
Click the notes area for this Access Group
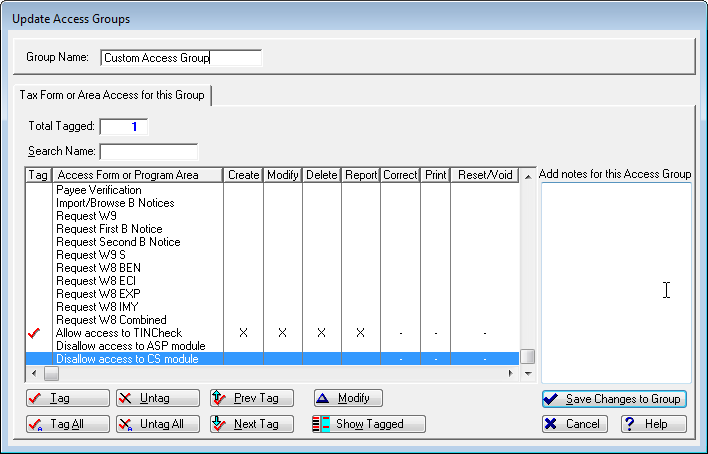615,282
